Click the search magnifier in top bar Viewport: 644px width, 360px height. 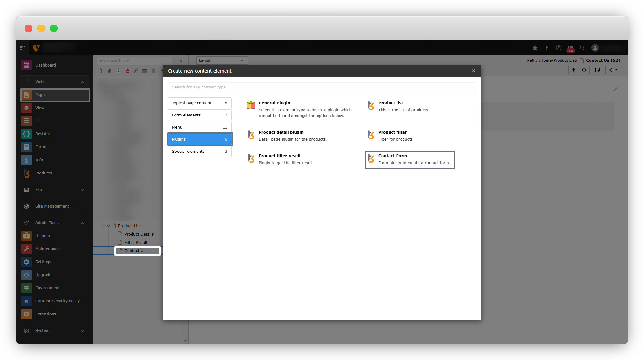[x=582, y=48]
